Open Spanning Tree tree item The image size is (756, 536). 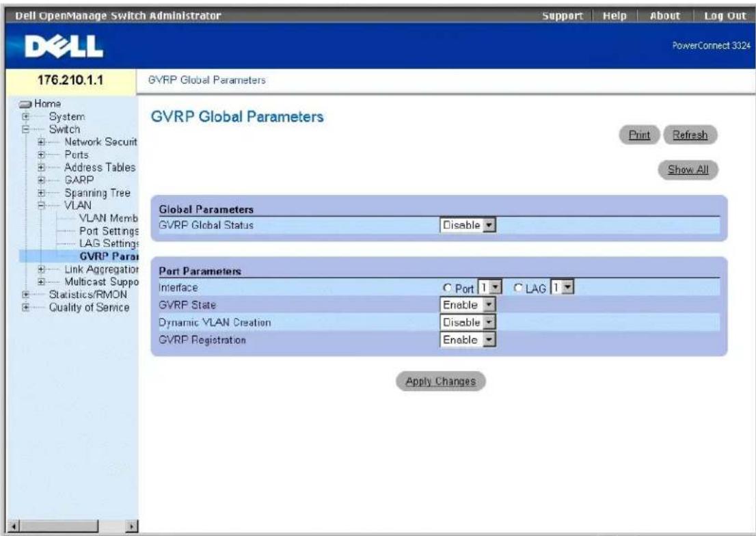pos(97,193)
